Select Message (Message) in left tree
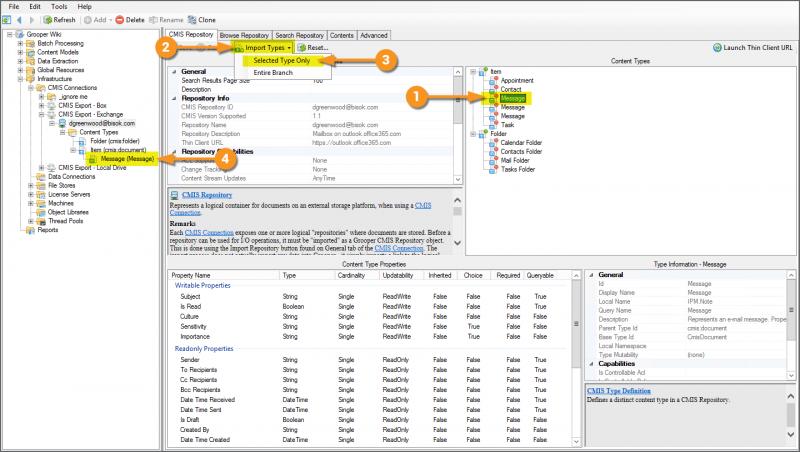The image size is (800, 452). (x=126, y=158)
